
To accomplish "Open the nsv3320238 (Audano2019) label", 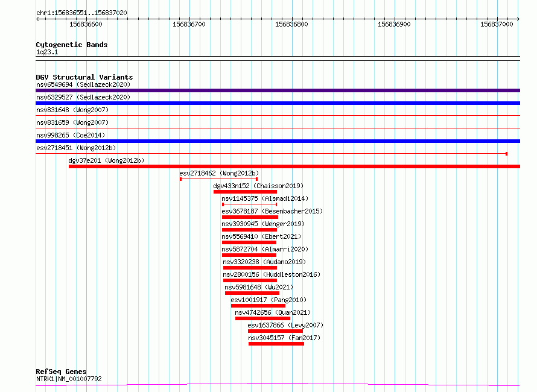I will tap(264, 262).
